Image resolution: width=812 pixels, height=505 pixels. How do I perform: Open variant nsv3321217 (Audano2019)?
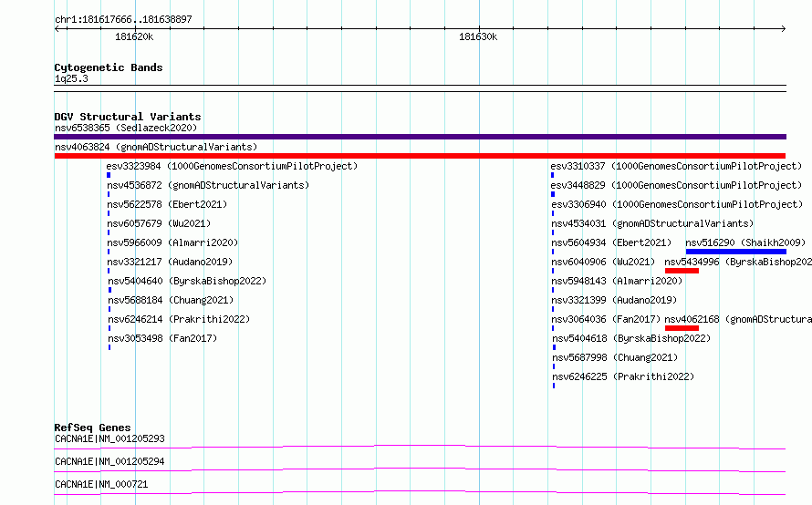pos(170,262)
